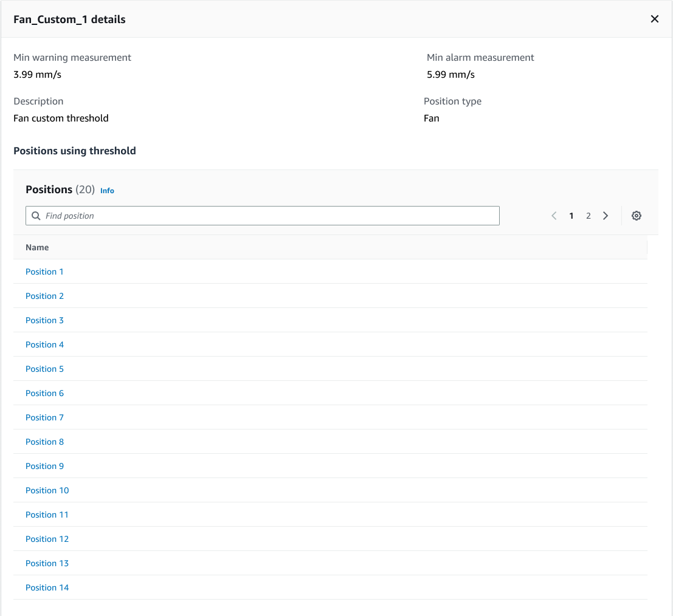Close the Fan_Custom_1 details panel

[654, 19]
